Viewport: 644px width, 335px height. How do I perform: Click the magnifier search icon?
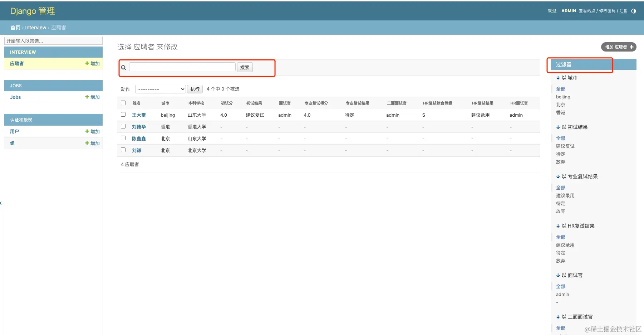point(124,68)
